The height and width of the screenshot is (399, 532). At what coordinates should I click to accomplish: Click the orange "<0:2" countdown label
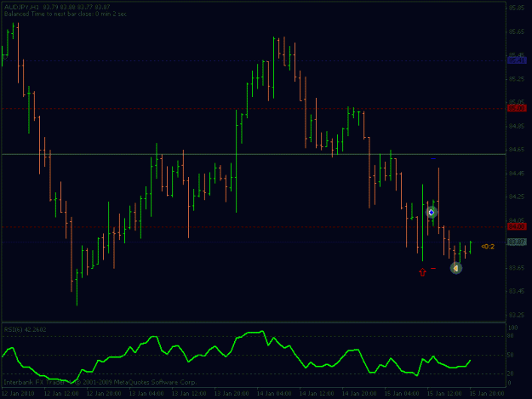point(488,247)
